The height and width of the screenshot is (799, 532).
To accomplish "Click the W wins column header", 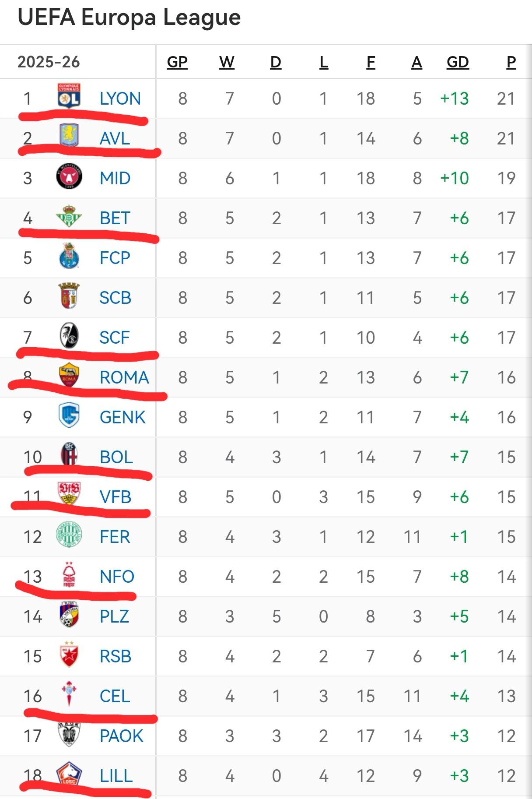I will tap(227, 62).
